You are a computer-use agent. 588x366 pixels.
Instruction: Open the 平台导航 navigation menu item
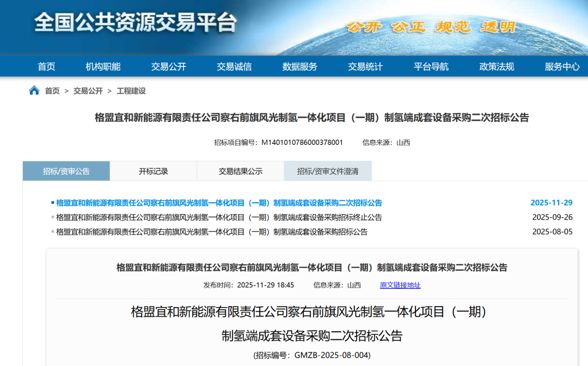[431, 66]
